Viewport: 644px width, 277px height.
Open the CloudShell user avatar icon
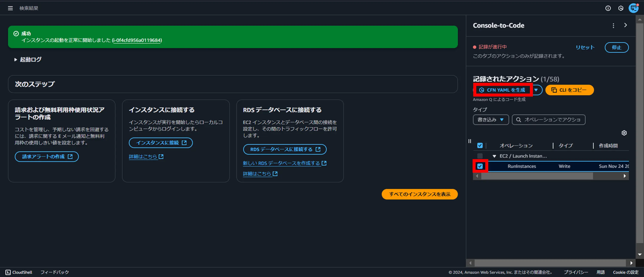click(x=634, y=8)
